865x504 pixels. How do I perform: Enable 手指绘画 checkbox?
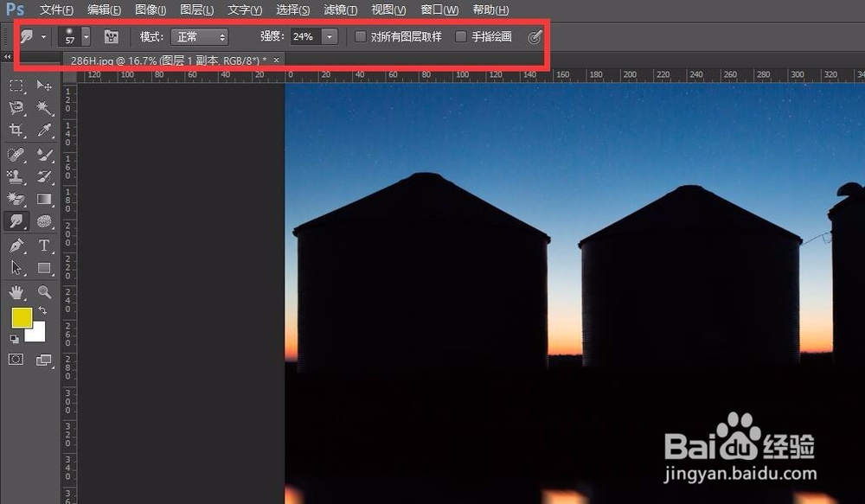[x=461, y=37]
